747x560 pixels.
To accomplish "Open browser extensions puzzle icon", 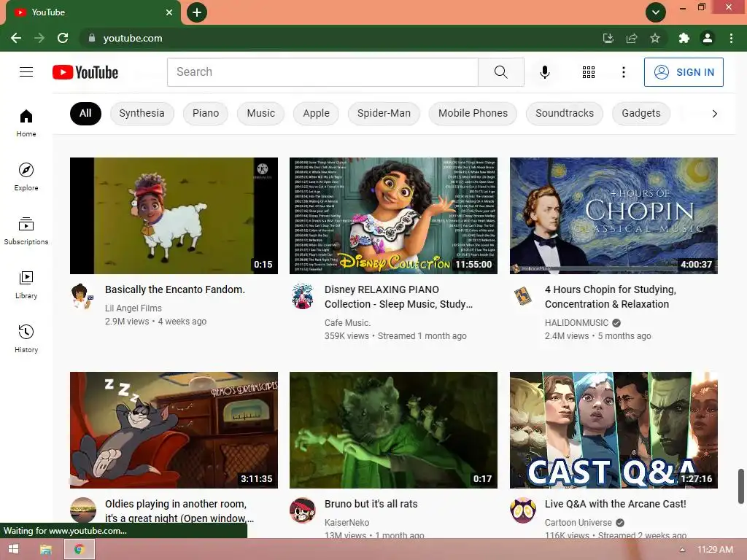I will (x=684, y=38).
